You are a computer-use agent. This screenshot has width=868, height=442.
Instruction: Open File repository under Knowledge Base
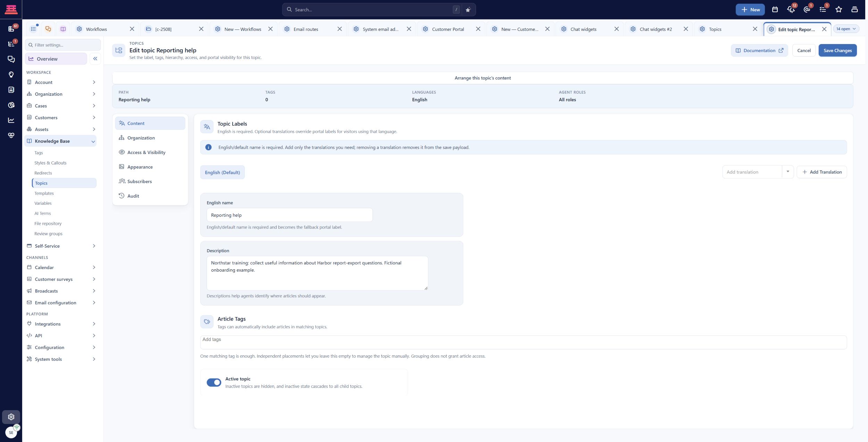click(x=48, y=223)
